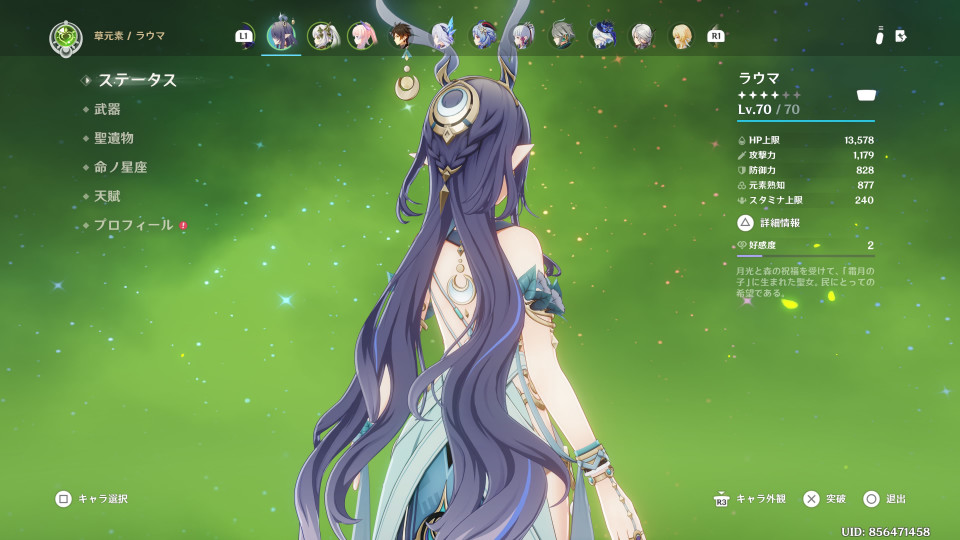The height and width of the screenshot is (540, 960).
Task: Open the 天賦 talents tab
Action: pos(107,197)
